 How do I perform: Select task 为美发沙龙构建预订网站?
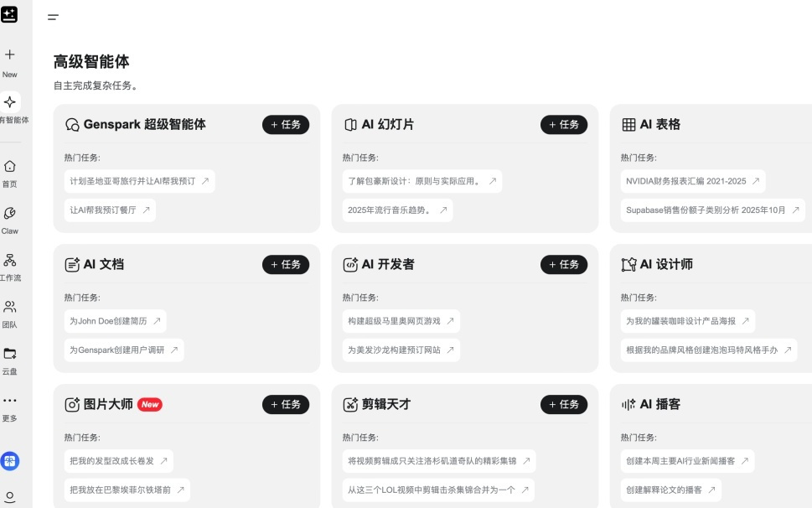click(x=401, y=350)
